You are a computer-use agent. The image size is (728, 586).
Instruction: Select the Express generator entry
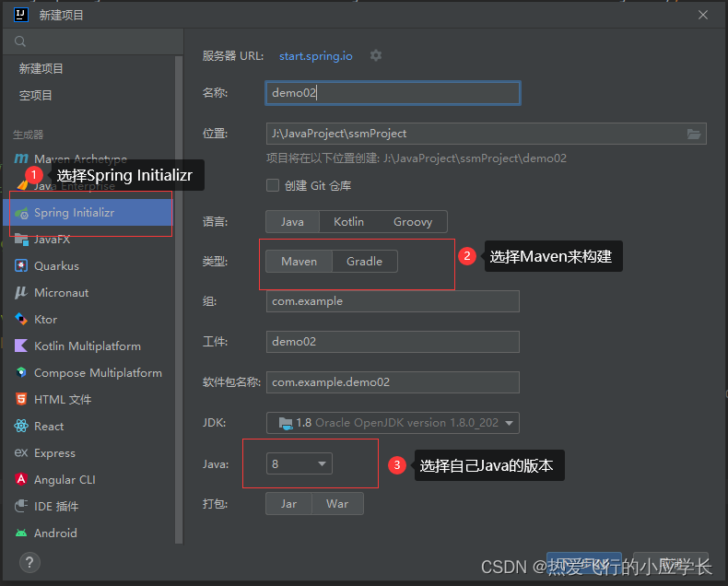(x=88, y=453)
